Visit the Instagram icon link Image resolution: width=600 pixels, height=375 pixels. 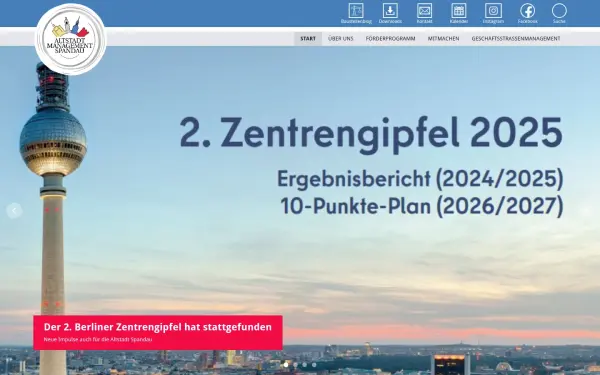click(493, 11)
